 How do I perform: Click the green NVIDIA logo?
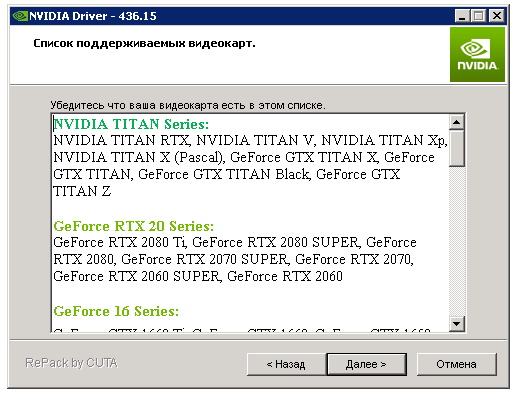[477, 54]
